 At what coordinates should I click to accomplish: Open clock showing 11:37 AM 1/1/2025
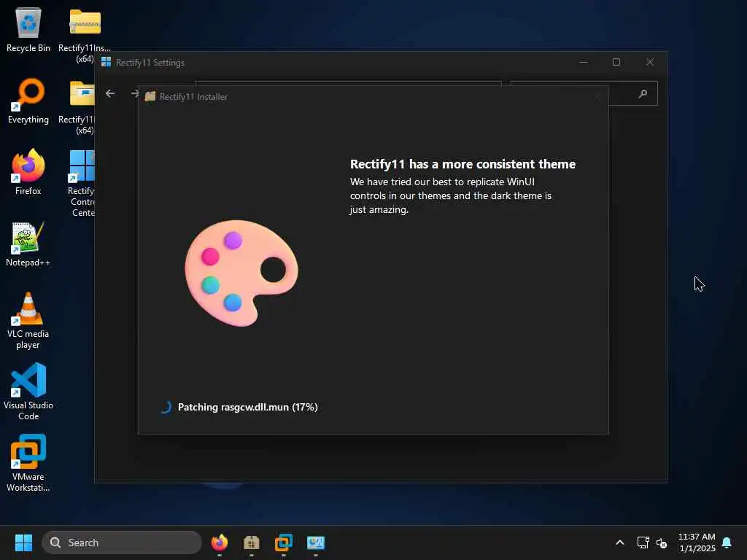click(697, 542)
